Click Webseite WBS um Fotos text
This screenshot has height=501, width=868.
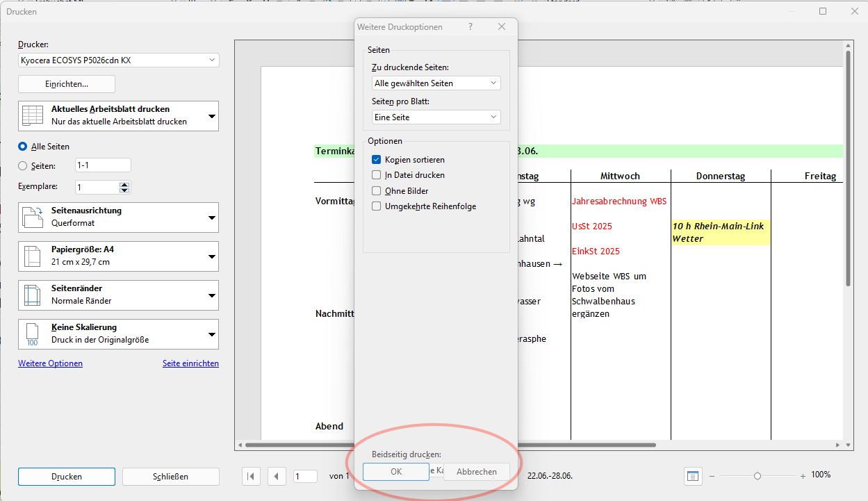609,295
